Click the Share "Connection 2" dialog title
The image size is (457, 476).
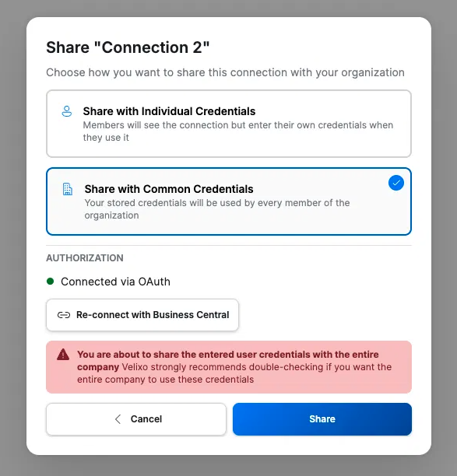coord(128,47)
